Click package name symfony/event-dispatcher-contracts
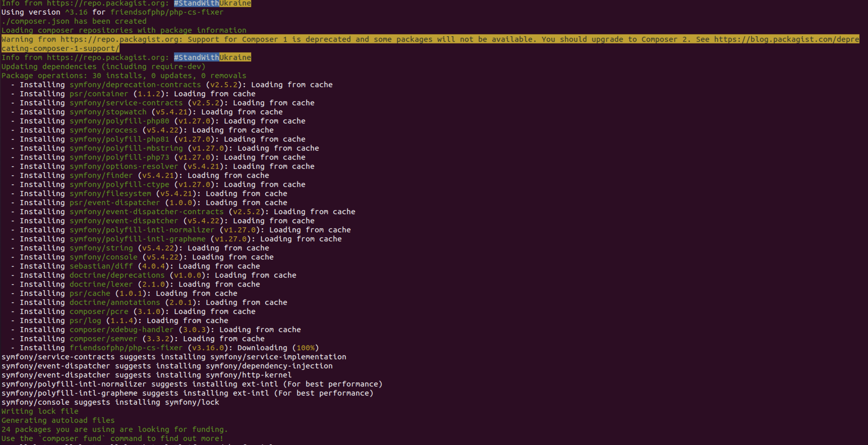The height and width of the screenshot is (445, 868). point(147,212)
